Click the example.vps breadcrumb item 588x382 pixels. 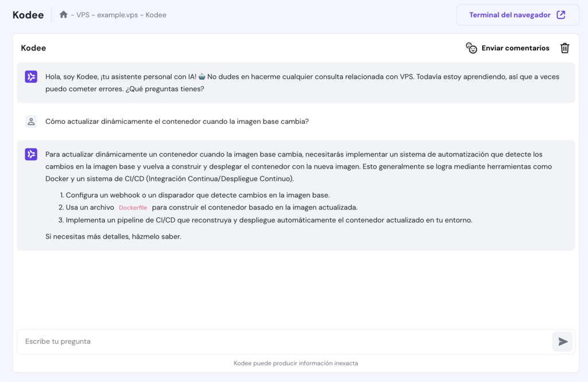pyautogui.click(x=117, y=15)
